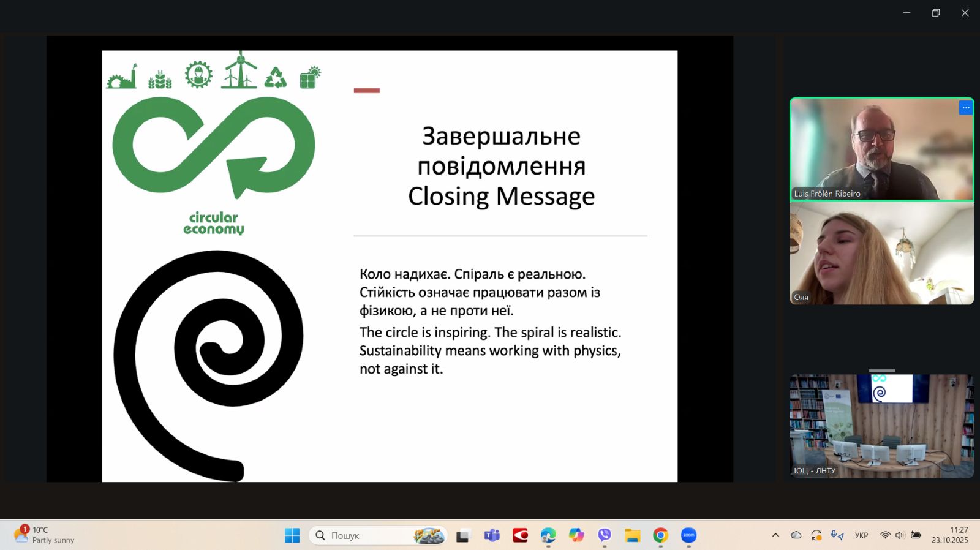Click the Task View icon
This screenshot has height=550, width=980.
pos(463,536)
